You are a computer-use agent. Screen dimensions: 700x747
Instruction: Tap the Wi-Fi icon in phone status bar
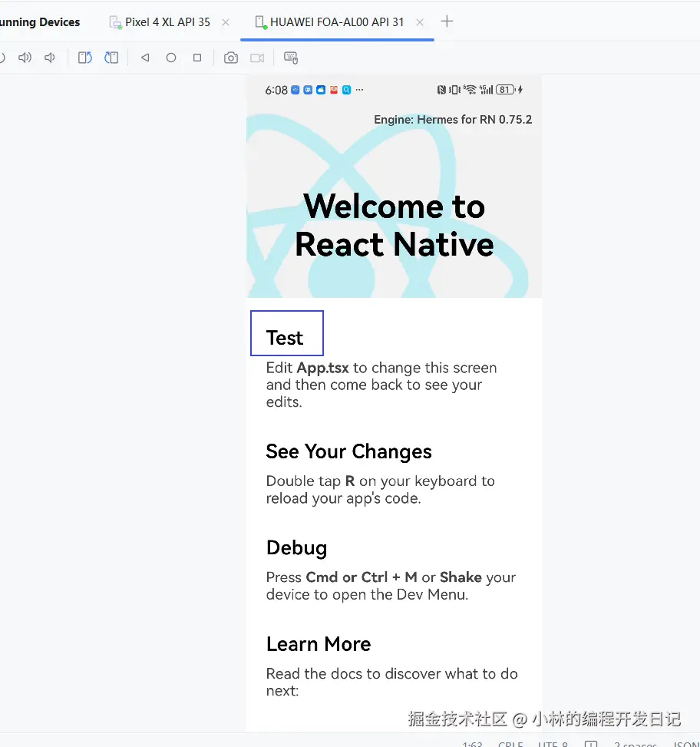pos(470,90)
